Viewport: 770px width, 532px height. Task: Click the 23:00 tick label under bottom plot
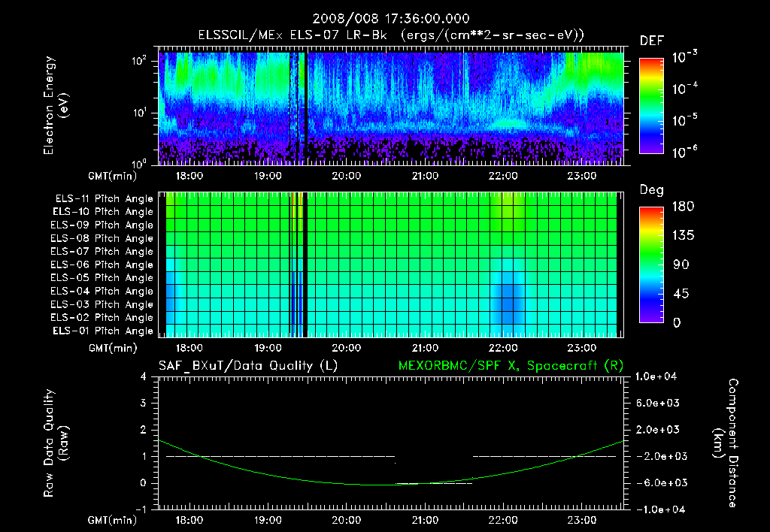(581, 520)
